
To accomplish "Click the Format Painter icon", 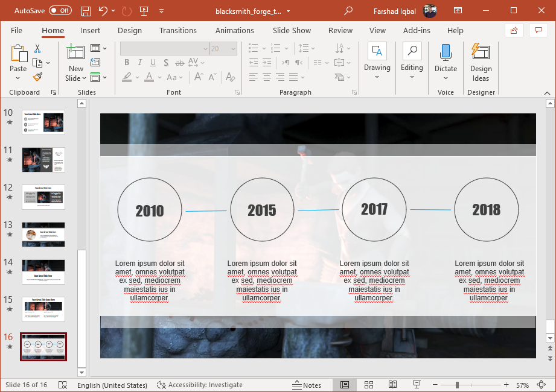I will (37, 77).
